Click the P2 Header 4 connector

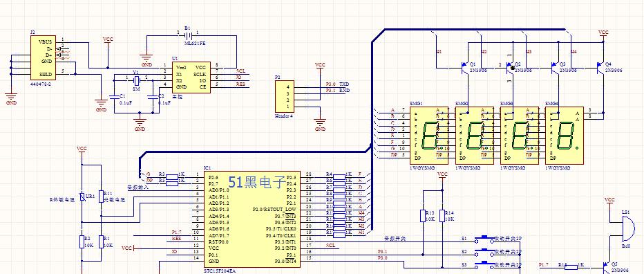(x=284, y=97)
